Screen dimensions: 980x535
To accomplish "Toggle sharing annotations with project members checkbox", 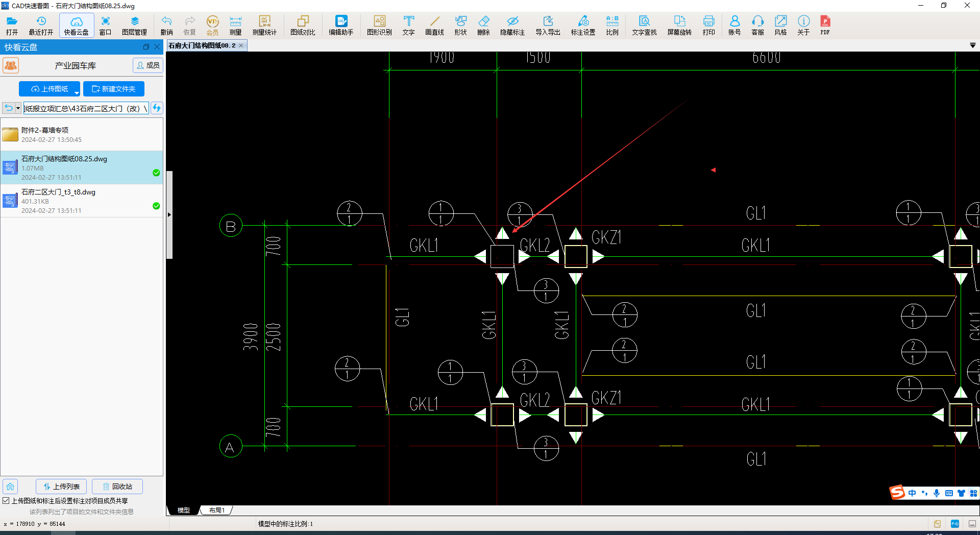I will pos(6,501).
